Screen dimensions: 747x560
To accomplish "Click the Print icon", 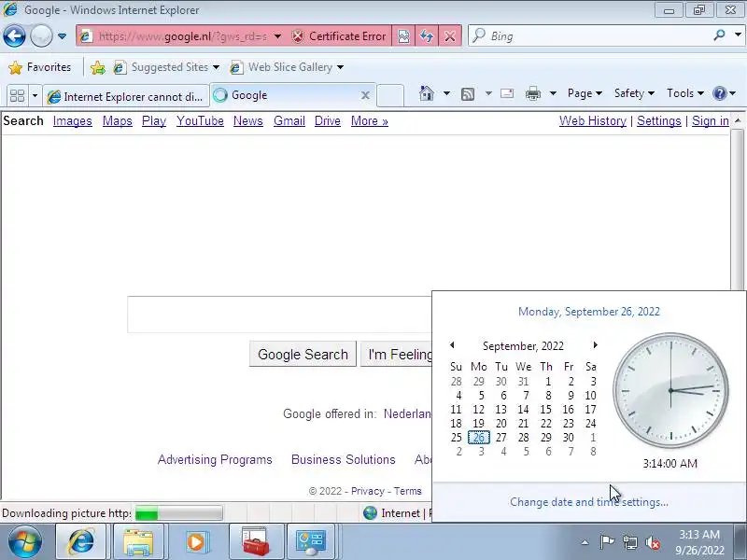I will [533, 94].
